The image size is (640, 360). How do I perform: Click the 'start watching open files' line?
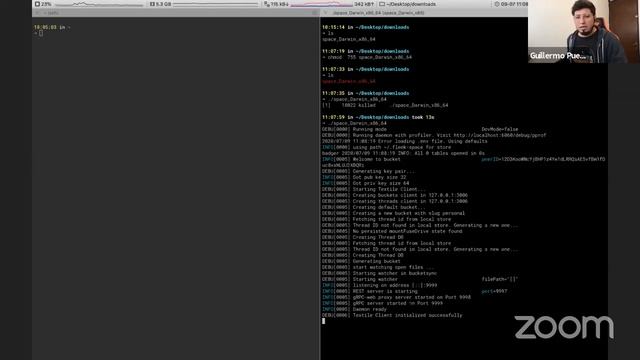pos(378,267)
